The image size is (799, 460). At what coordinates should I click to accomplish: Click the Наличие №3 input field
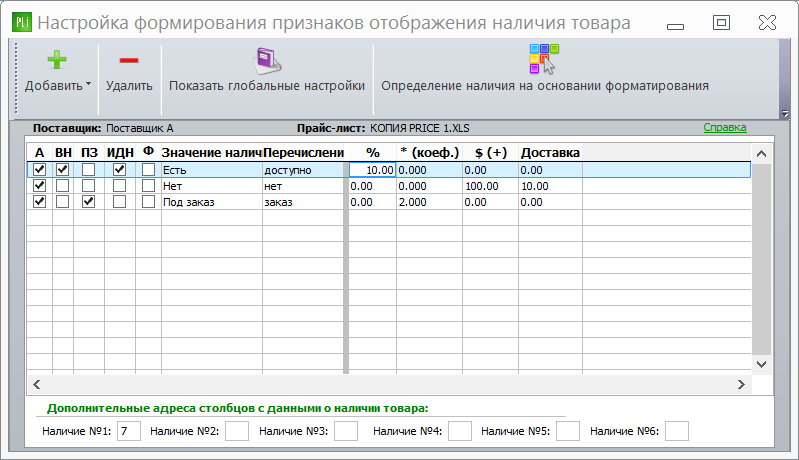[x=346, y=431]
